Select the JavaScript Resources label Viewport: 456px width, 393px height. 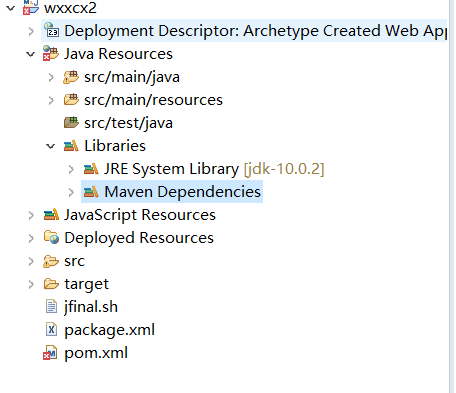pos(140,215)
